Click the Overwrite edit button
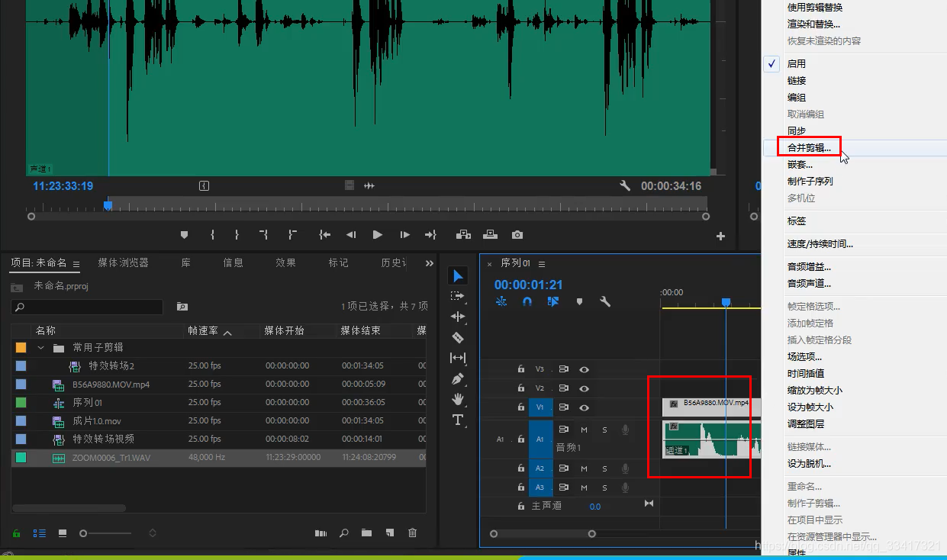The width and height of the screenshot is (947, 560). [x=490, y=235]
